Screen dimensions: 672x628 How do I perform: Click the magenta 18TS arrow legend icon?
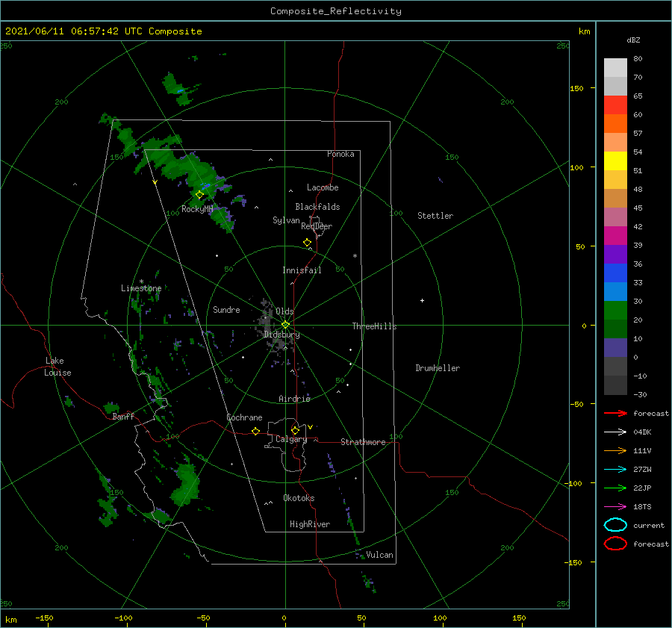[x=615, y=507]
